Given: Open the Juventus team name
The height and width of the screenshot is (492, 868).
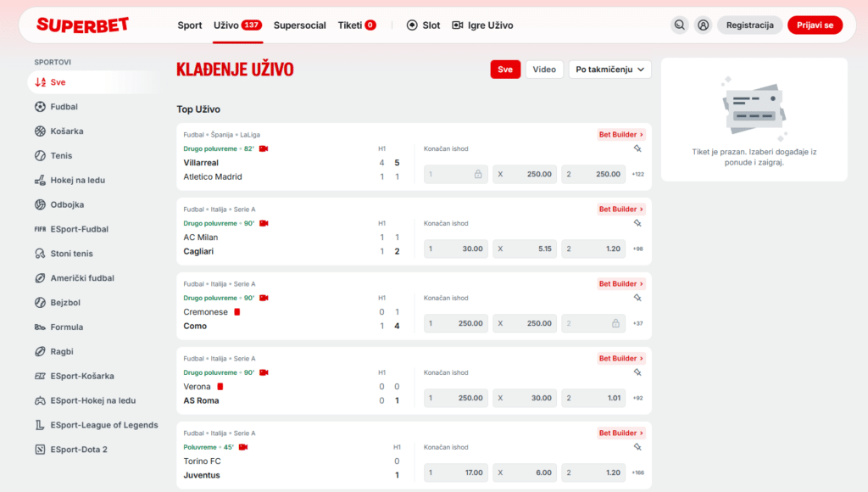Looking at the screenshot, I should click(202, 475).
